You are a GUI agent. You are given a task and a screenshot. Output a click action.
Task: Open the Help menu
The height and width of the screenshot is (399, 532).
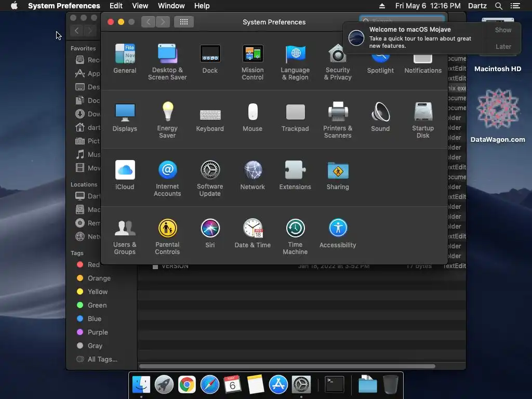coord(202,6)
